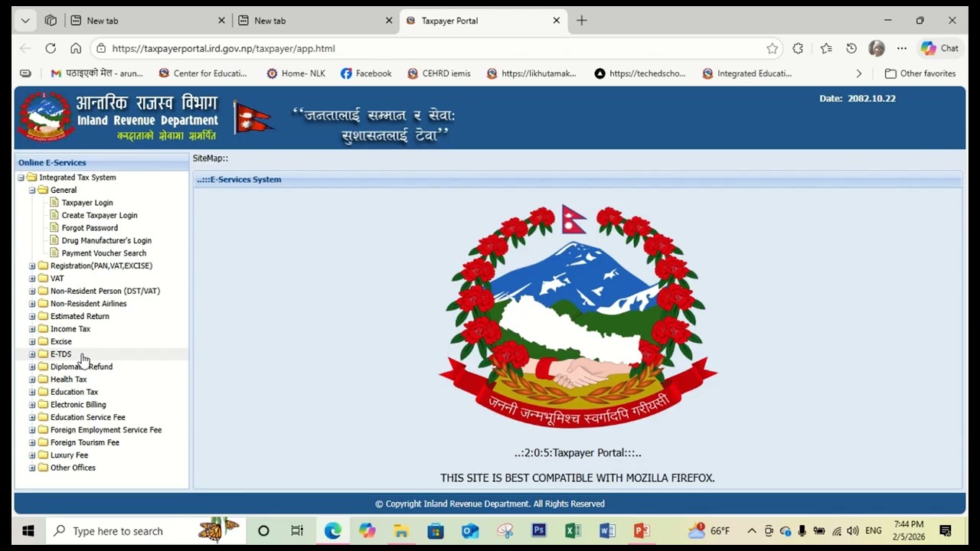The image size is (980, 551).
Task: Launch Outlook from the taskbar
Action: [470, 530]
